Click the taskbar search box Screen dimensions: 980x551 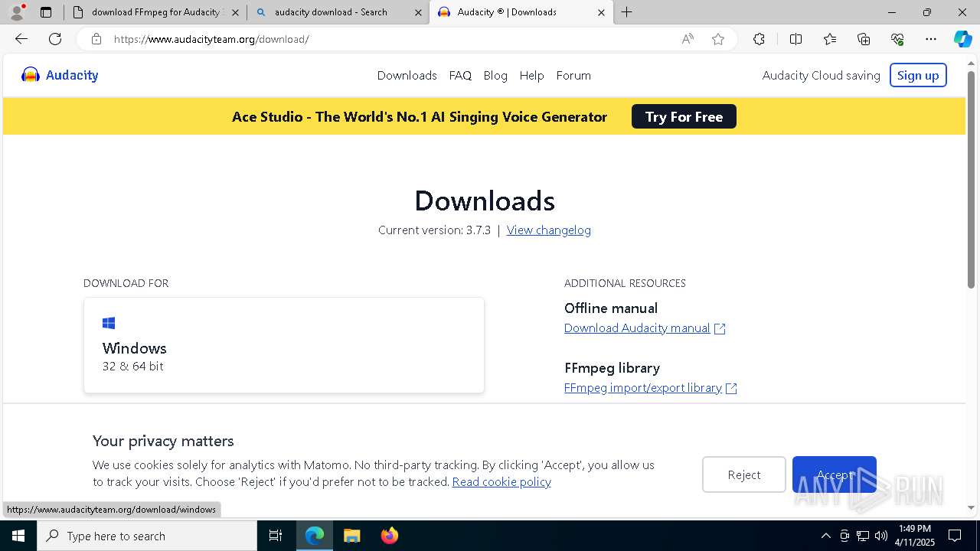[x=147, y=536]
